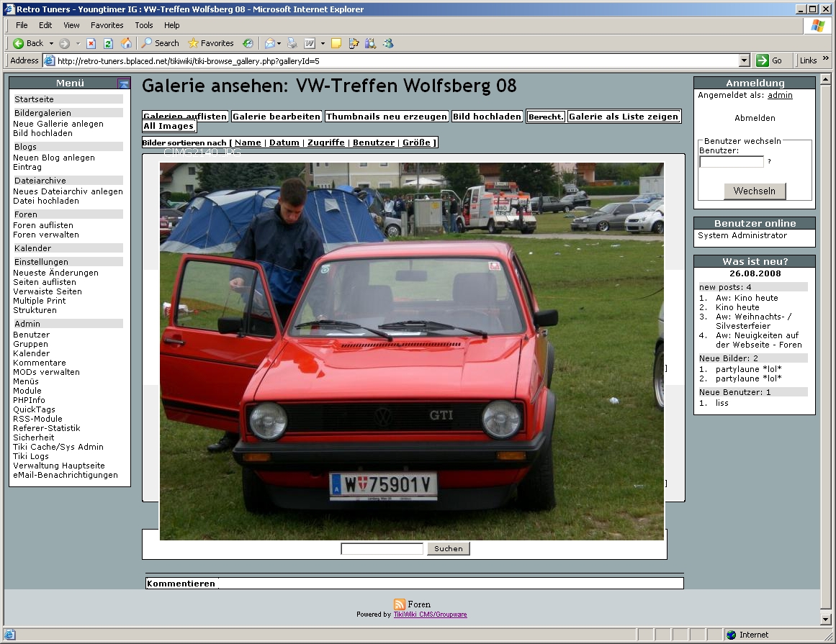
Task: Open Neueste Änderungen
Action: [x=55, y=273]
